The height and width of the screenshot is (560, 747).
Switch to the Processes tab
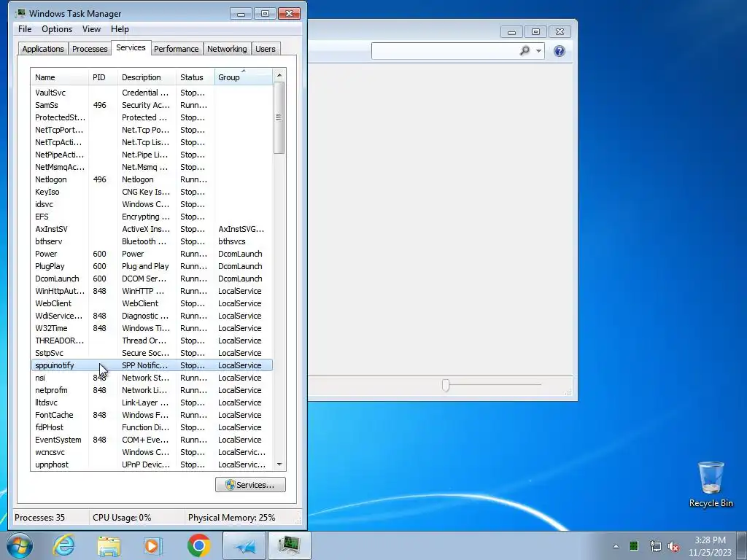[x=90, y=49]
